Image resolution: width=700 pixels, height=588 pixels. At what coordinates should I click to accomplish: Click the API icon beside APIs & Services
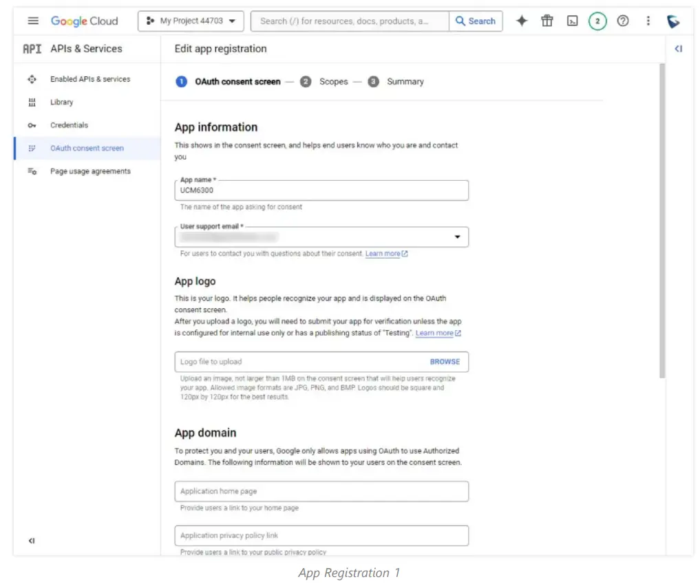click(x=32, y=49)
